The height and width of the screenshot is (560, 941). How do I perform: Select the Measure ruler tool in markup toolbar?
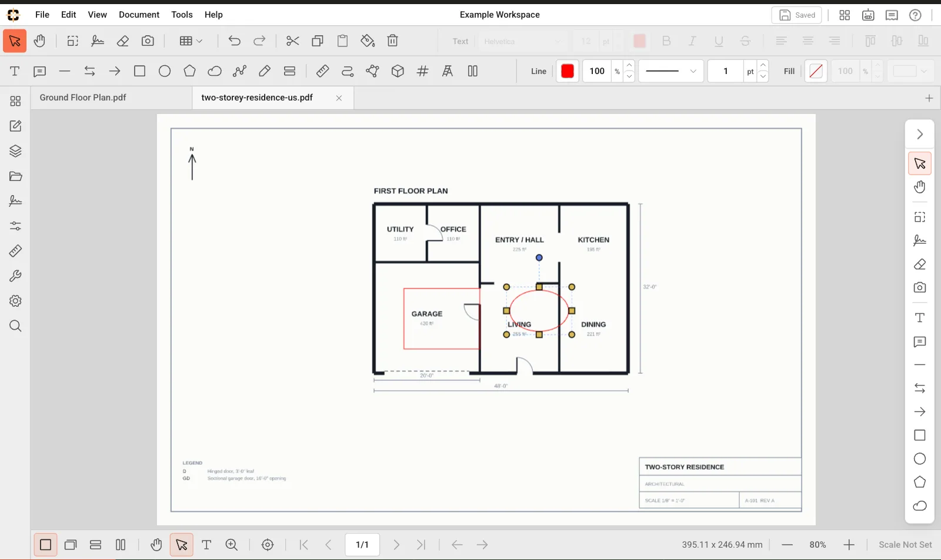[322, 71]
